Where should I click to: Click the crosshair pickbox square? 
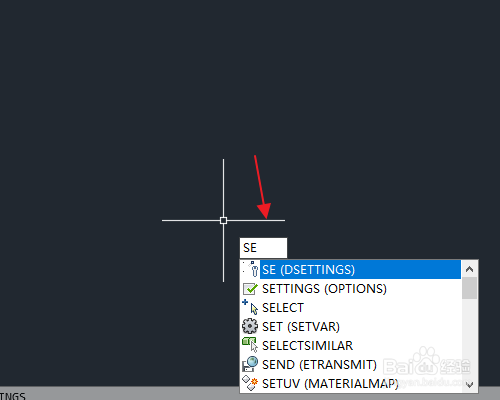coord(223,220)
